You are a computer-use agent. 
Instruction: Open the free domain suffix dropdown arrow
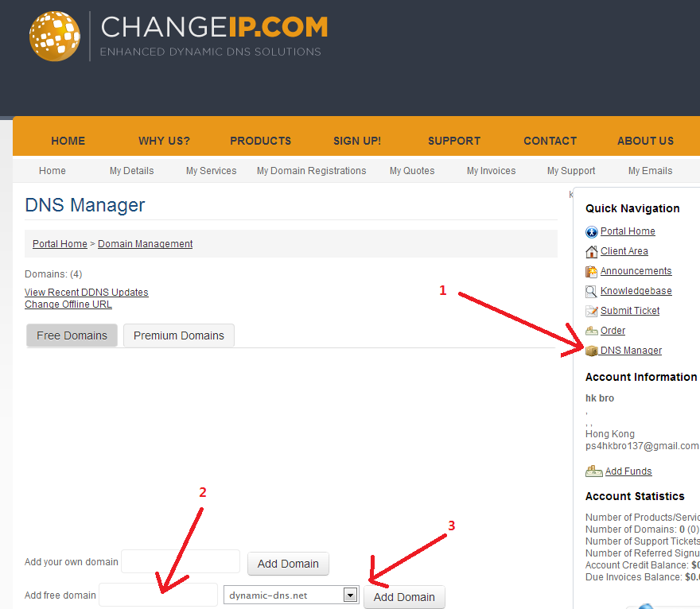point(351,595)
